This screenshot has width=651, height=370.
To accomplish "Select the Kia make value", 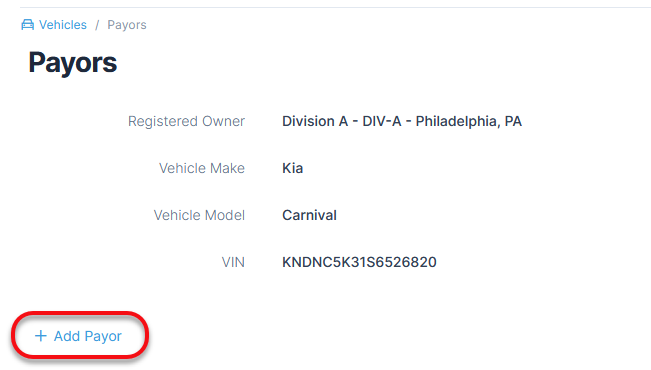I will coord(293,168).
